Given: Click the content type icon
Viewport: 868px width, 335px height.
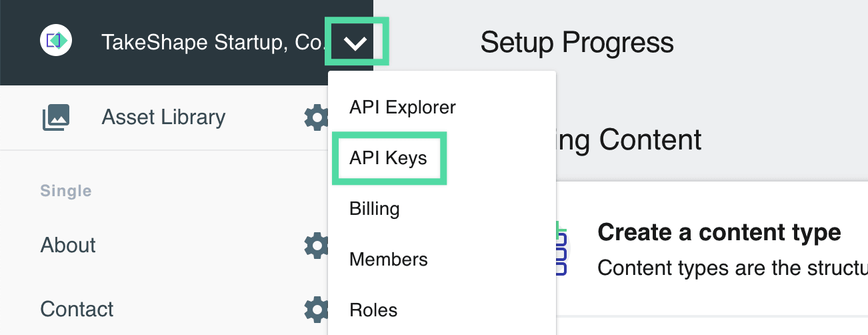Looking at the screenshot, I should [561, 248].
